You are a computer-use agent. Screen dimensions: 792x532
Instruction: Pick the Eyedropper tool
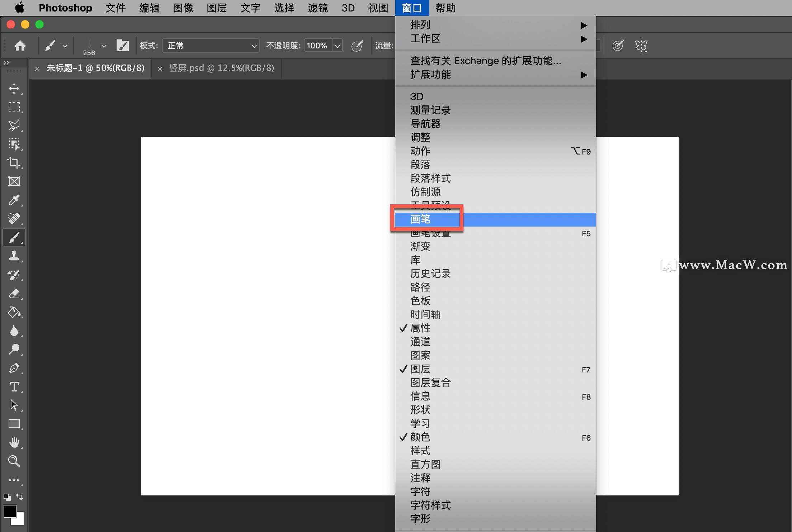(x=14, y=200)
